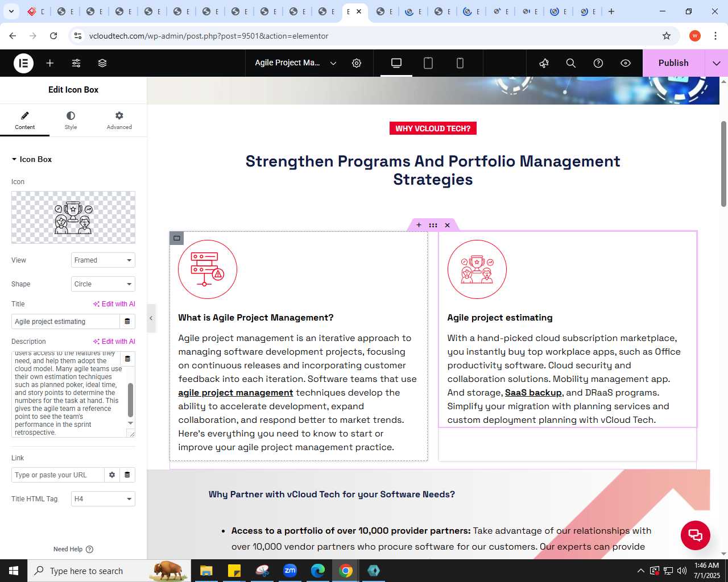Open the tab search dropdown arrow
The image size is (728, 582).
click(11, 11)
